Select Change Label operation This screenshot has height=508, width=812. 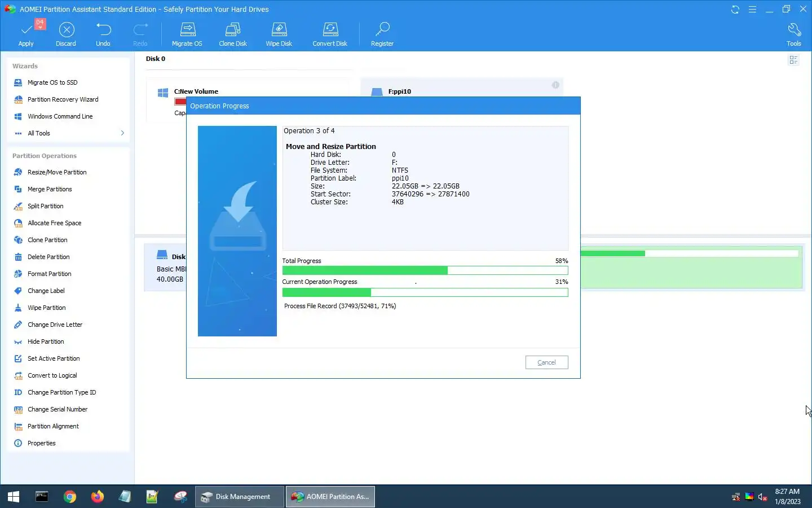[46, 291]
